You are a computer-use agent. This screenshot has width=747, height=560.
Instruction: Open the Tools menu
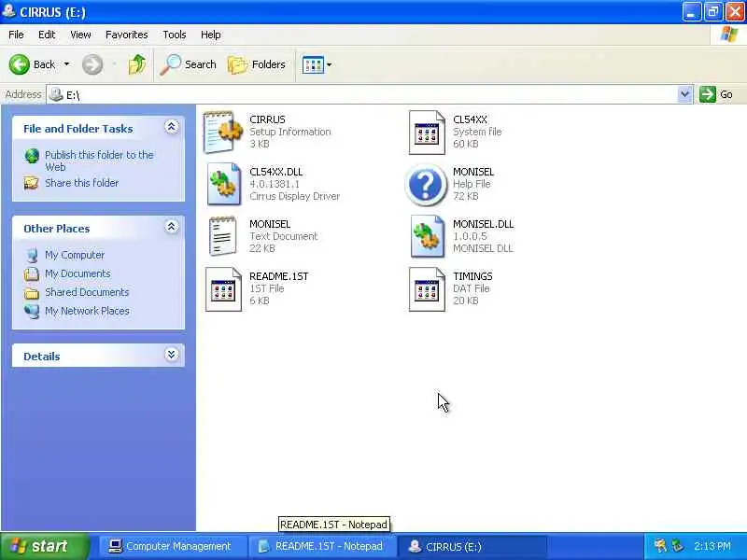point(175,35)
